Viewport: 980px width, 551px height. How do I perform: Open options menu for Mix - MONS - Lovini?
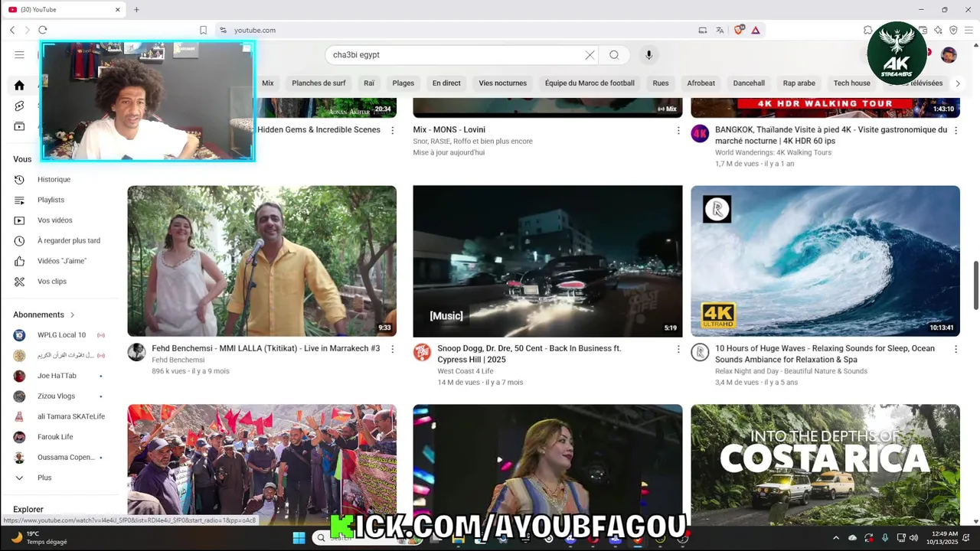coord(678,131)
